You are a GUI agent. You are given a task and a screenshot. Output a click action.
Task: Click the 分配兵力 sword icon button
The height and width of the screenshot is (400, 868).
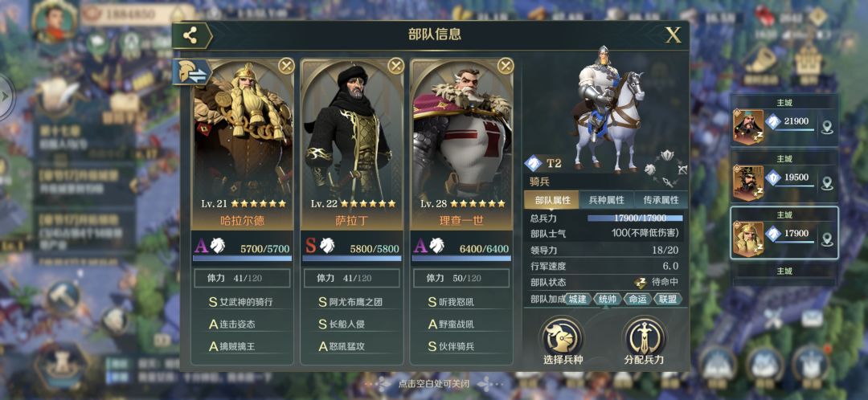[644, 336]
